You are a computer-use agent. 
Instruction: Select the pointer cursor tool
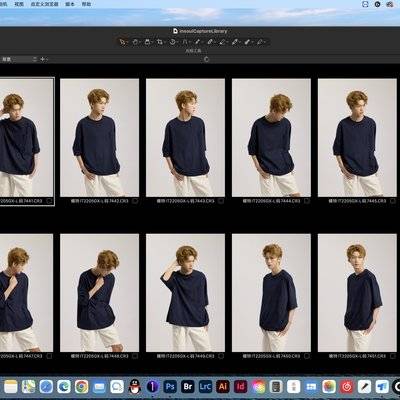click(x=123, y=42)
